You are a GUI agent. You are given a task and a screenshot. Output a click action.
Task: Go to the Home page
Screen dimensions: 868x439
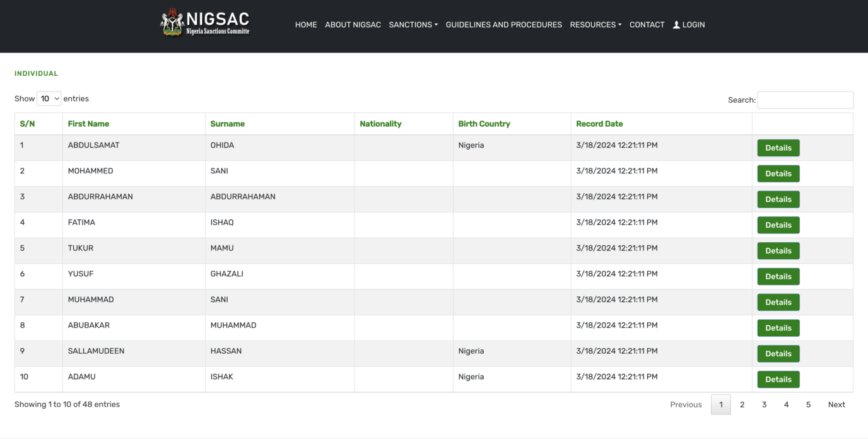306,25
